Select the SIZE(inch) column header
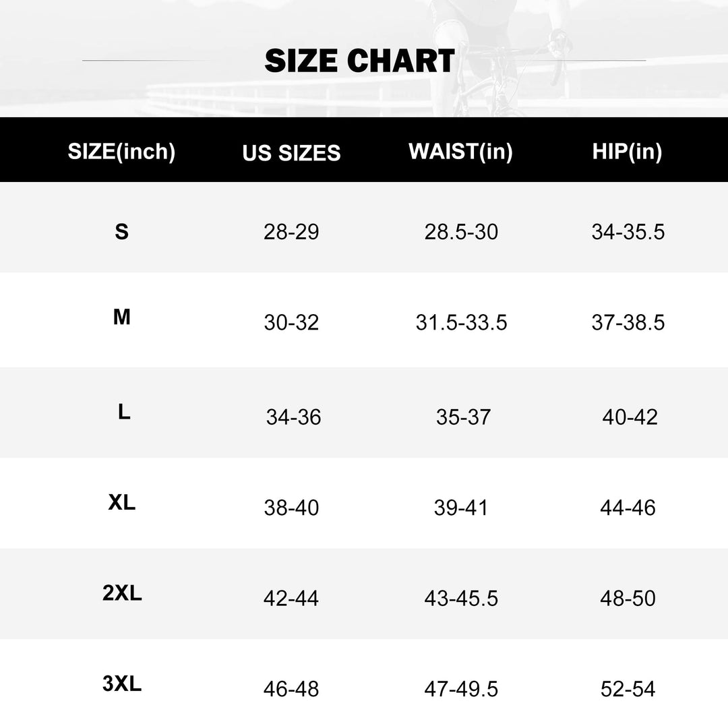This screenshot has width=728, height=728. tap(121, 152)
